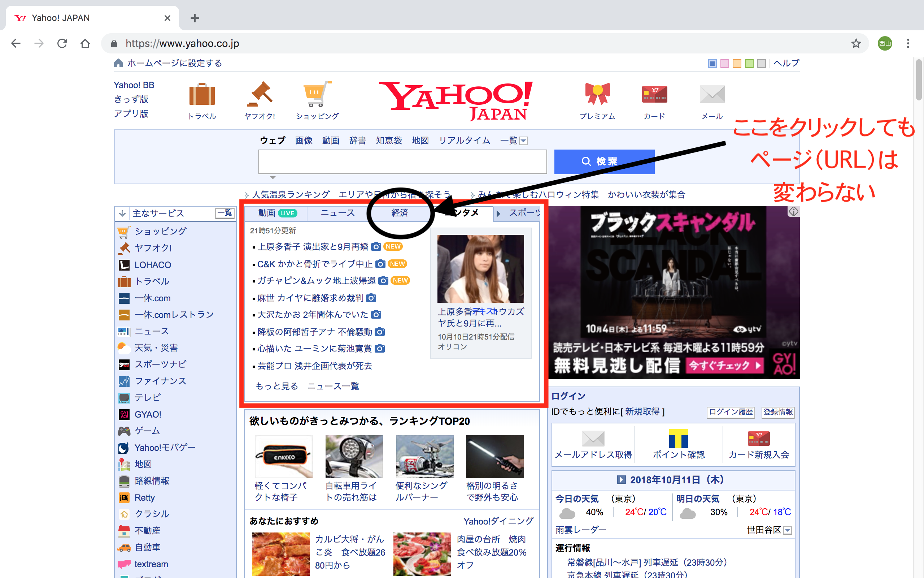Click the 路線情報 train icon in sidebar
Screen dimensions: 924x578
124,481
